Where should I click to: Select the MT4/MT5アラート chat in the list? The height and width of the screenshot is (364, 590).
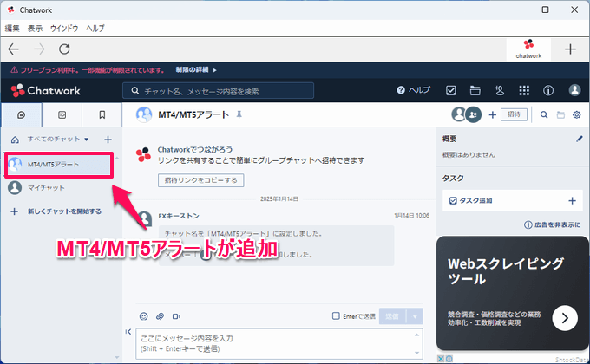[x=59, y=165]
